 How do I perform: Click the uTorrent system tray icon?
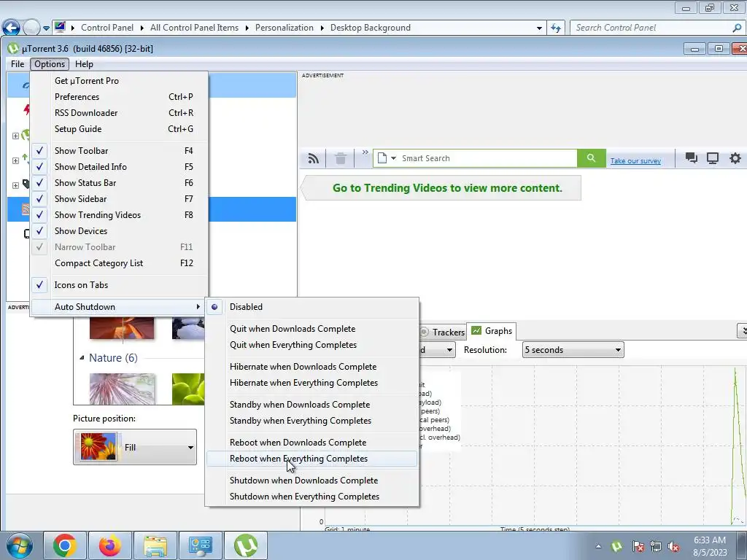(616, 546)
